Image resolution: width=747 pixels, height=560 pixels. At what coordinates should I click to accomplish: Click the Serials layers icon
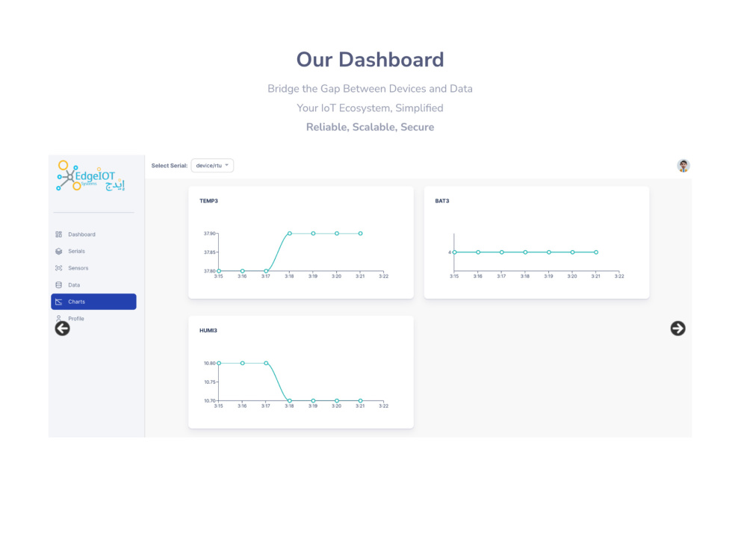coord(58,251)
